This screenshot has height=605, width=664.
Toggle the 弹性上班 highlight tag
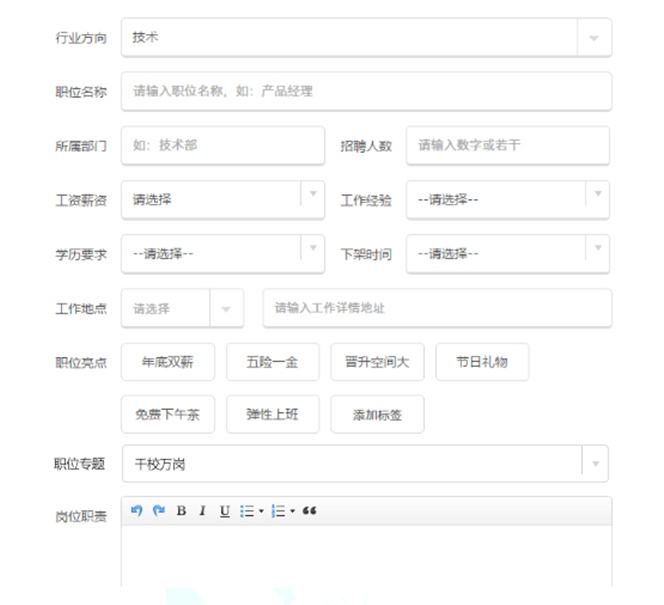273,415
